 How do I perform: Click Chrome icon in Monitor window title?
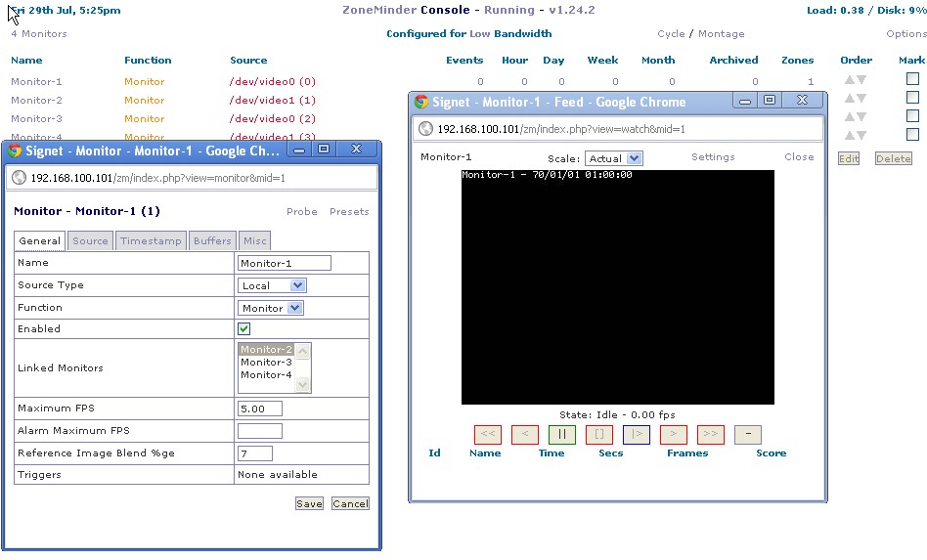click(15, 151)
